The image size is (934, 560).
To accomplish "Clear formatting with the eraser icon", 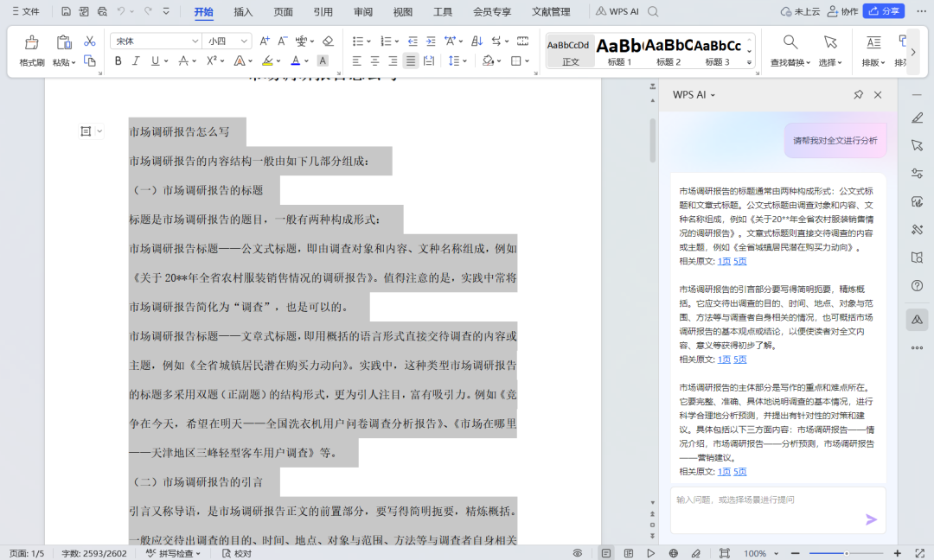I will (328, 41).
